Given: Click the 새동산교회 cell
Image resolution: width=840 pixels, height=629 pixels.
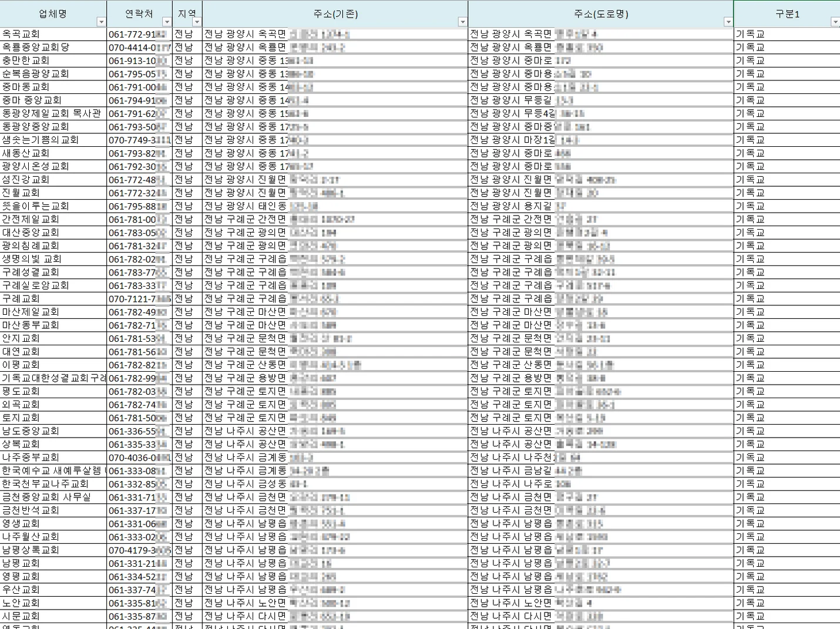Looking at the screenshot, I should point(53,153).
